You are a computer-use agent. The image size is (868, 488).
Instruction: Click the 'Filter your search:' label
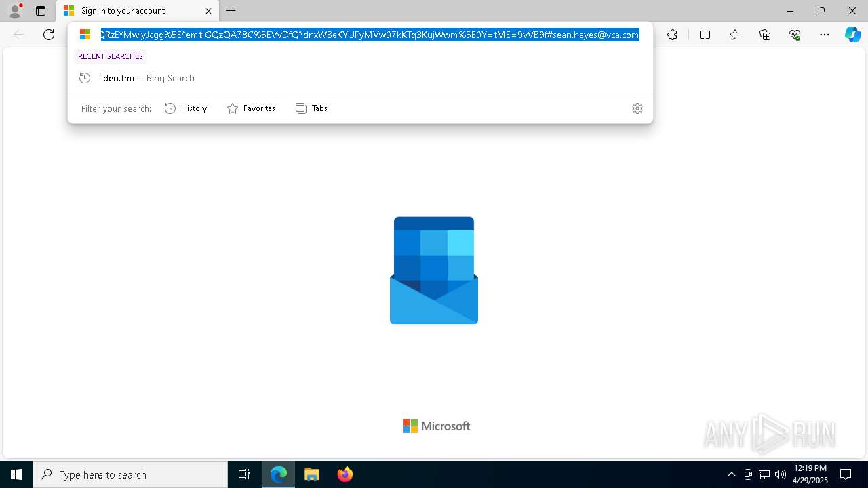pyautogui.click(x=116, y=108)
